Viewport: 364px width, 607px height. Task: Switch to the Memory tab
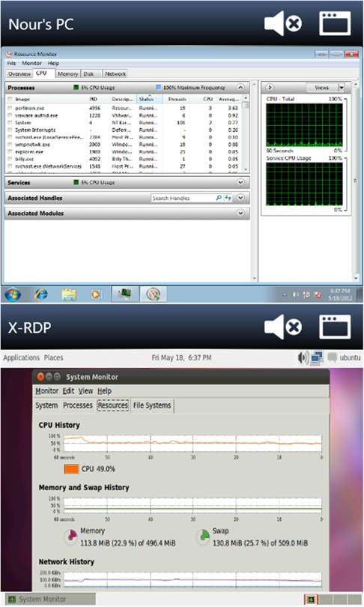coord(67,74)
